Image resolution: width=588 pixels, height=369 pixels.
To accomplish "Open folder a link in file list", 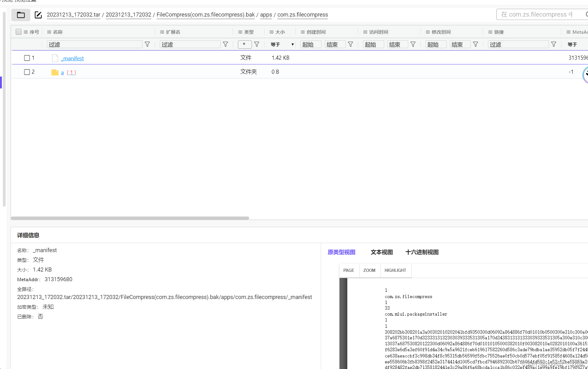I will 62,72.
